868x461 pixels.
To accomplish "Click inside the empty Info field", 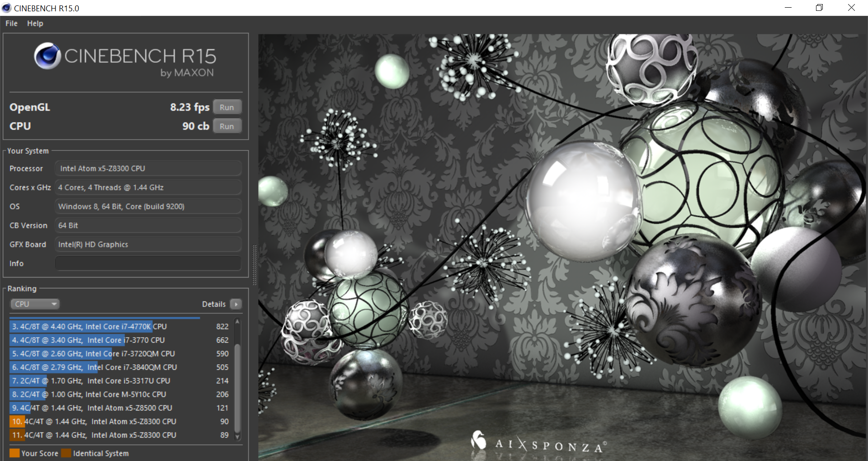I will 147,263.
